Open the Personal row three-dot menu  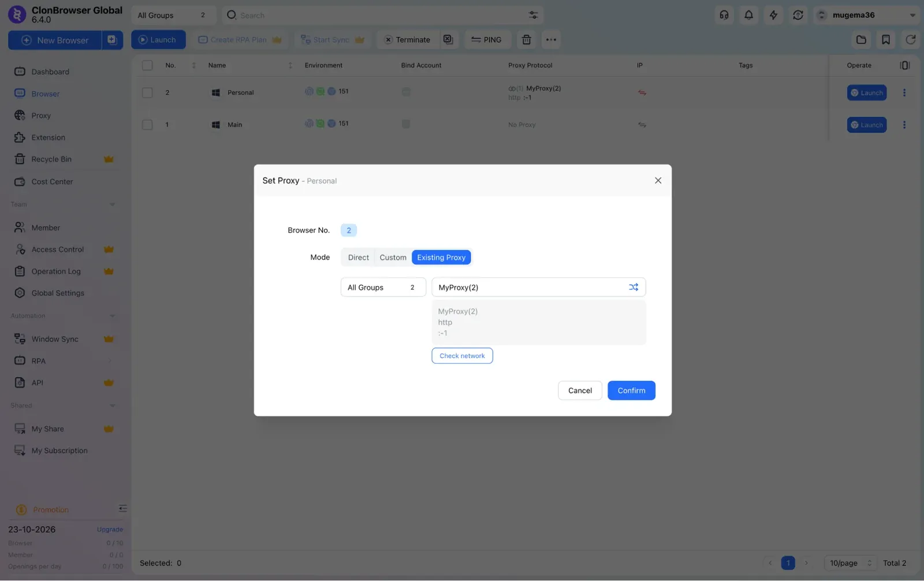tap(904, 92)
